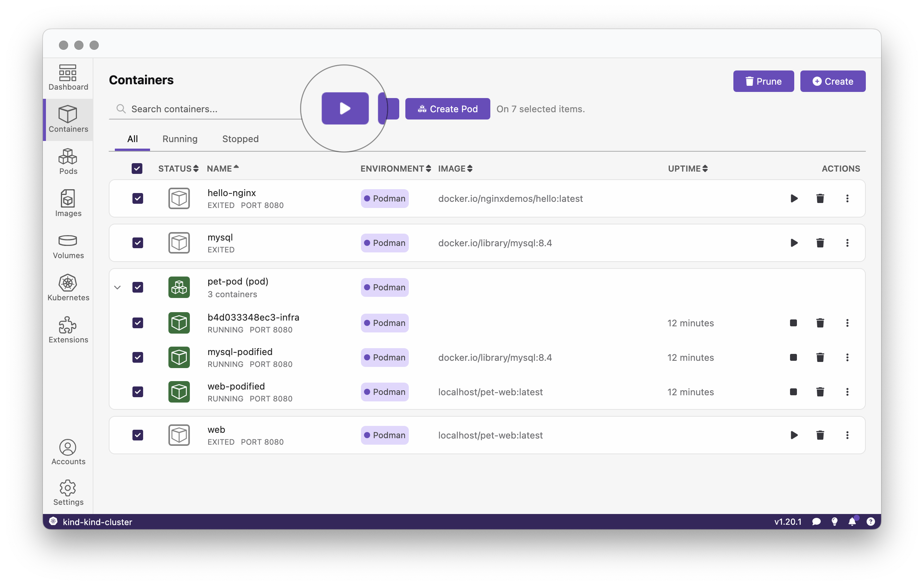Open the Extensions panel

click(x=67, y=330)
